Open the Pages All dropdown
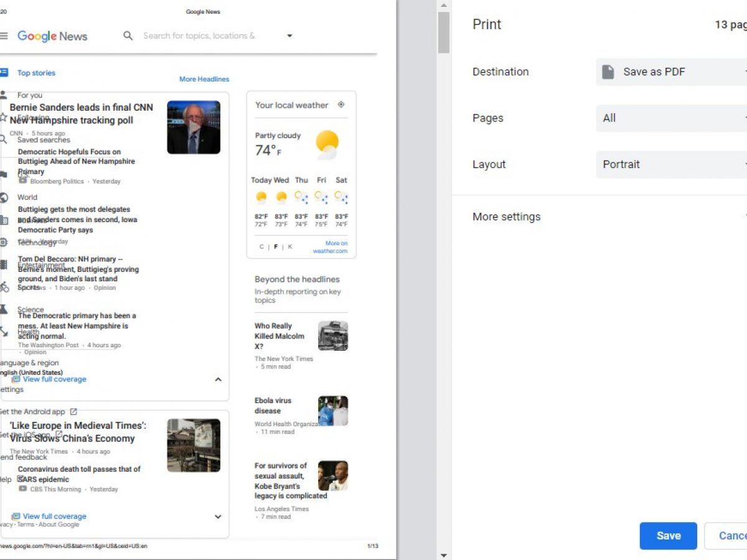 point(672,118)
